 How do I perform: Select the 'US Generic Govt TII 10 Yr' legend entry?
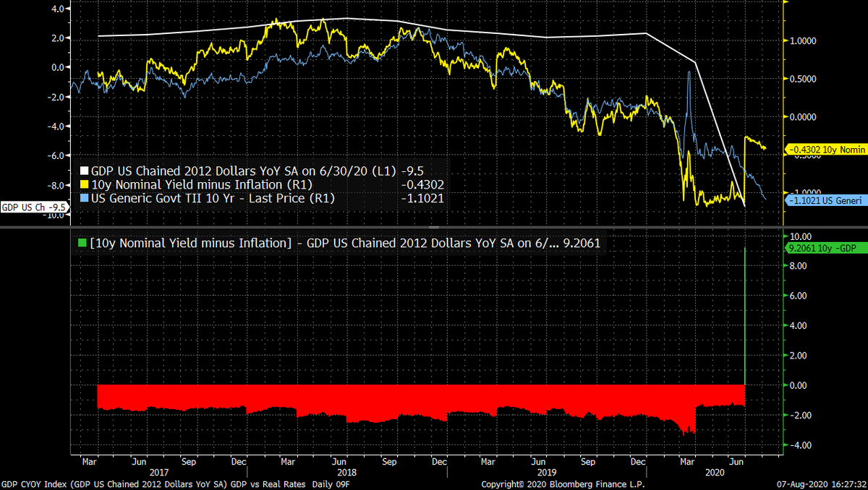(213, 198)
